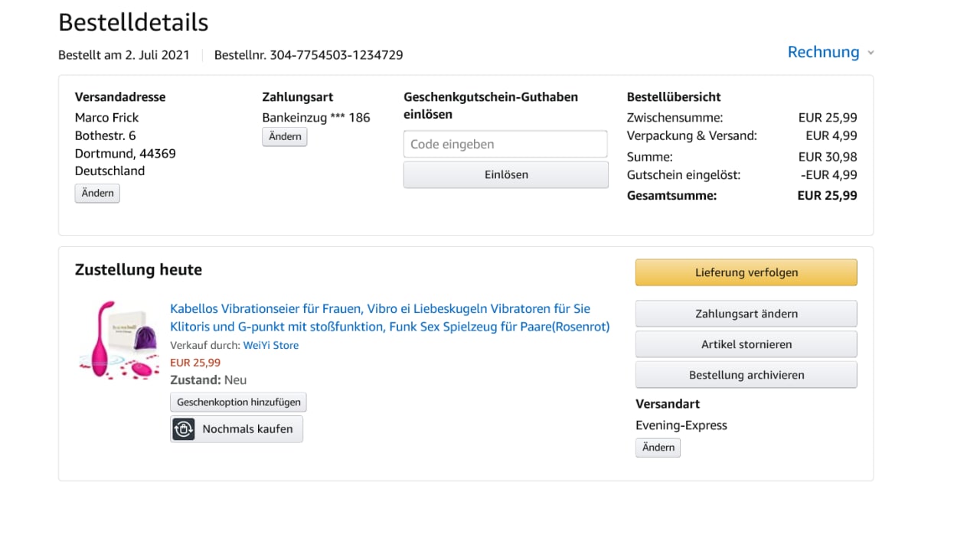
Task: Archive order with Bestellung archivieren
Action: [746, 375]
